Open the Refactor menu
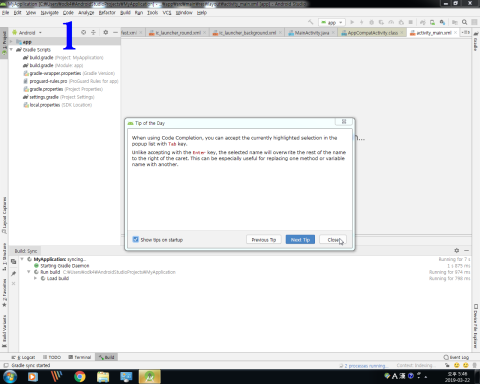Screen dimensions: 480x384 click(x=107, y=13)
